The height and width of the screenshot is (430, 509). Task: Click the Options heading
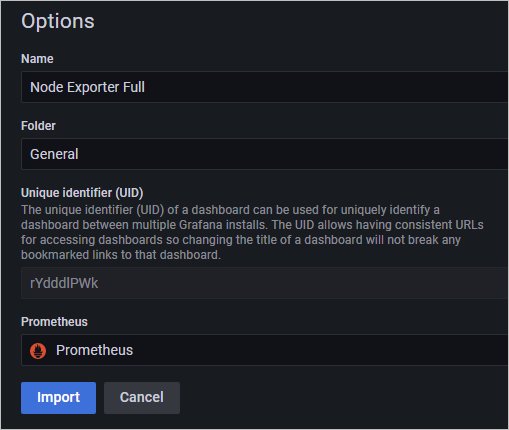(x=58, y=21)
